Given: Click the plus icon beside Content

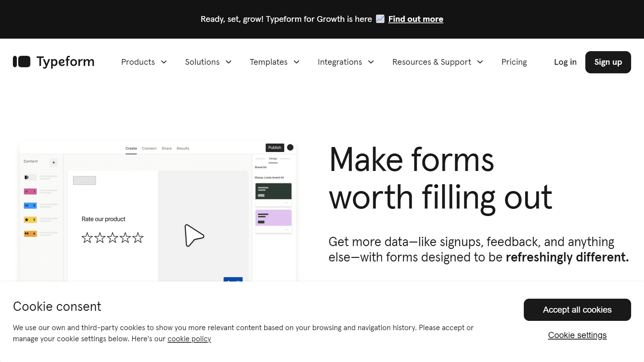Looking at the screenshot, I should point(54,162).
